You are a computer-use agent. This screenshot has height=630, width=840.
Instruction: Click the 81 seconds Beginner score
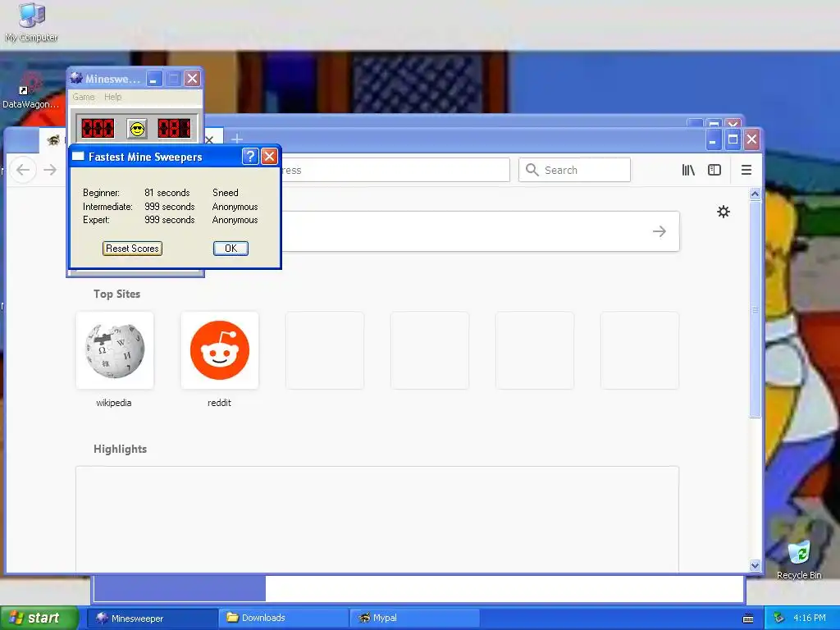click(167, 192)
